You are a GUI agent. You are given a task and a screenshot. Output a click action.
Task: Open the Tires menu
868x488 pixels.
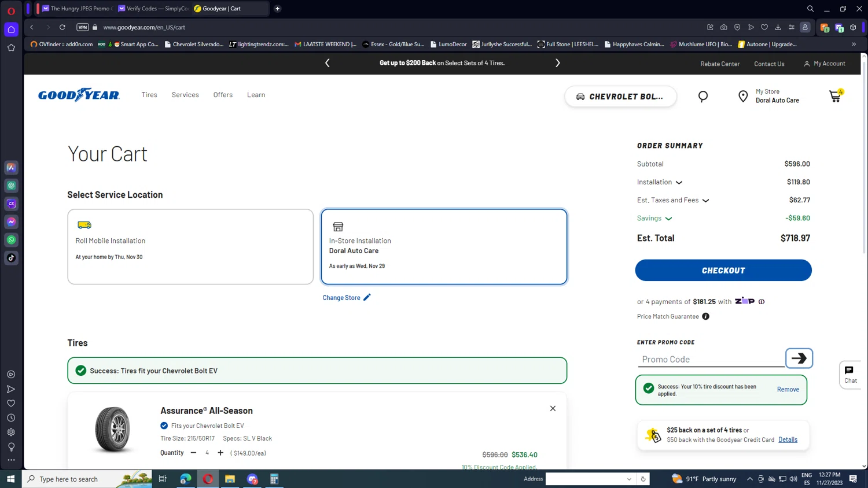point(149,95)
